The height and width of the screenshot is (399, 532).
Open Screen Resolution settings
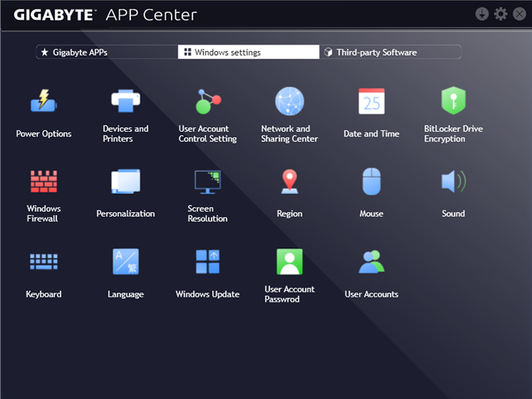pyautogui.click(x=207, y=182)
